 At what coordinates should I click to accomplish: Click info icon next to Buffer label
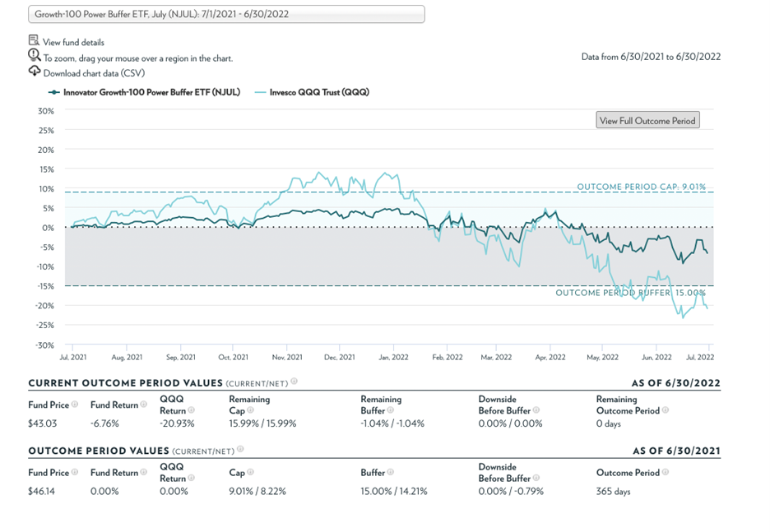391,472
